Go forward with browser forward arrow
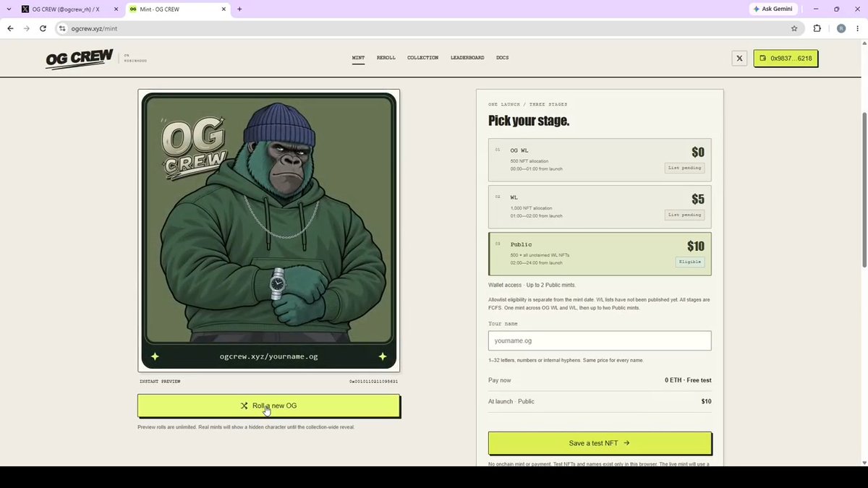 [26, 28]
